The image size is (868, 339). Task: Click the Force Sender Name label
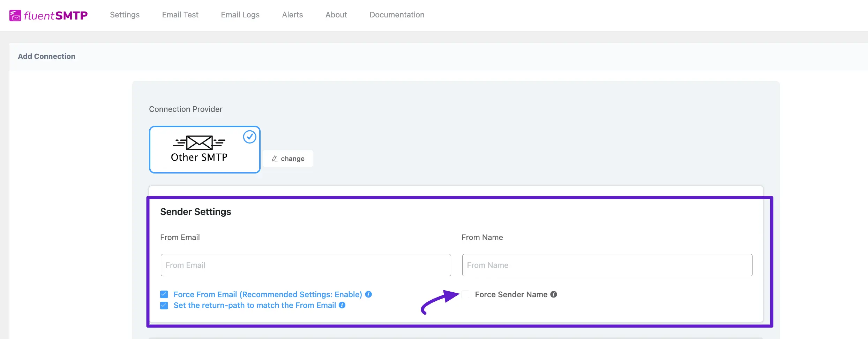(x=511, y=294)
